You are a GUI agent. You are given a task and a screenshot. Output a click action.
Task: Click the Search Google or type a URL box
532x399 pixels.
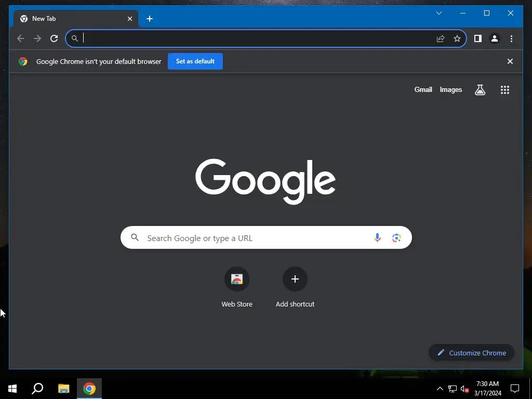click(x=266, y=237)
